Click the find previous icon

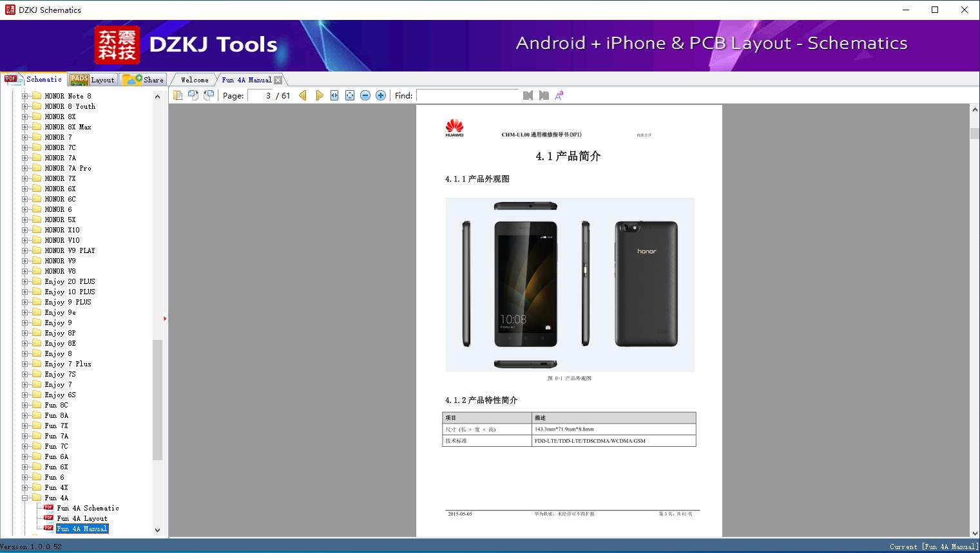[528, 95]
